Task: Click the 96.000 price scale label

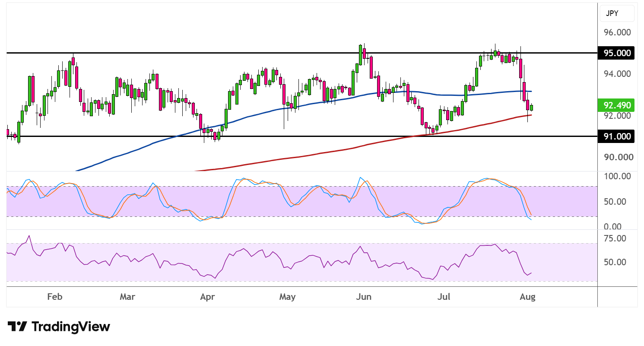Action: pos(617,32)
